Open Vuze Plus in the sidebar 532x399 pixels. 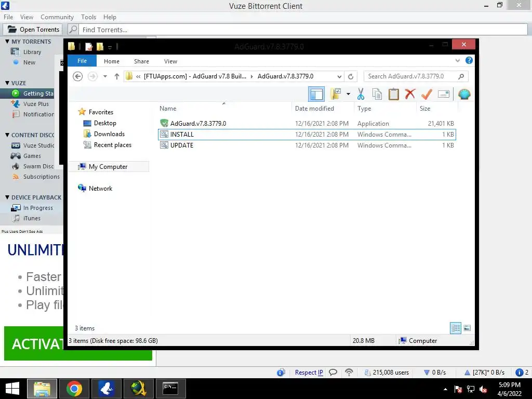click(x=36, y=104)
